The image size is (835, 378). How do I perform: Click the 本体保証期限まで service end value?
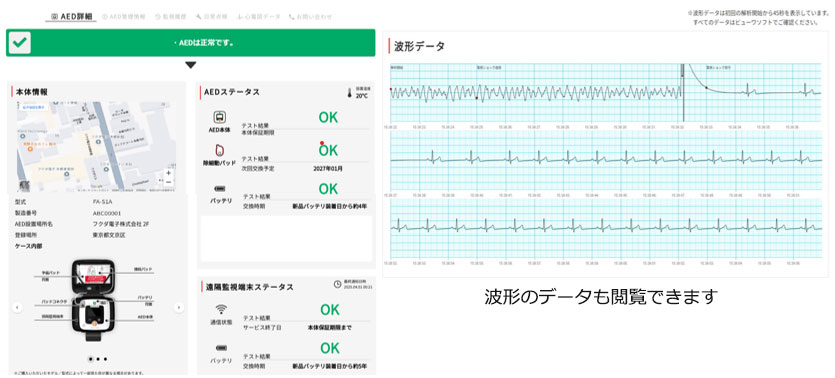click(x=330, y=327)
